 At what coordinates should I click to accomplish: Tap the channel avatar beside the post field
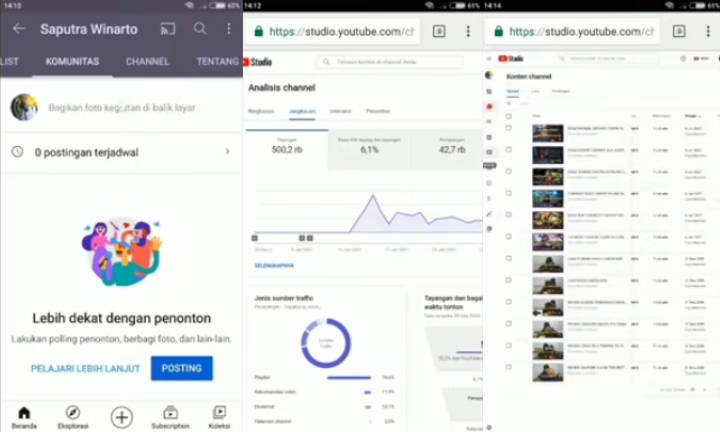(x=24, y=107)
